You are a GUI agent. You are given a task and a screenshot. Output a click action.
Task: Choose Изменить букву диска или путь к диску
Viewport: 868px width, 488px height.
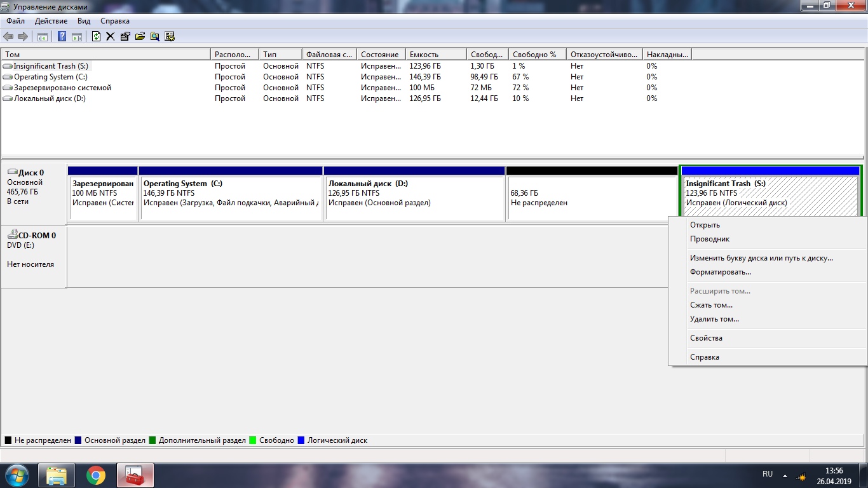[x=768, y=258]
